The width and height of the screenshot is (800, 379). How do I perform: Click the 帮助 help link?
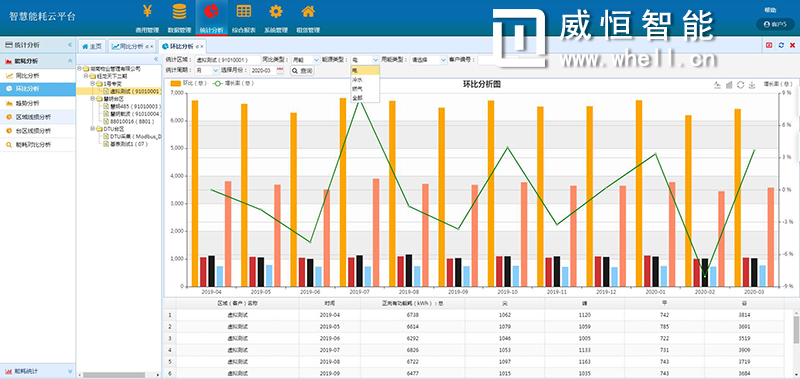(x=770, y=10)
